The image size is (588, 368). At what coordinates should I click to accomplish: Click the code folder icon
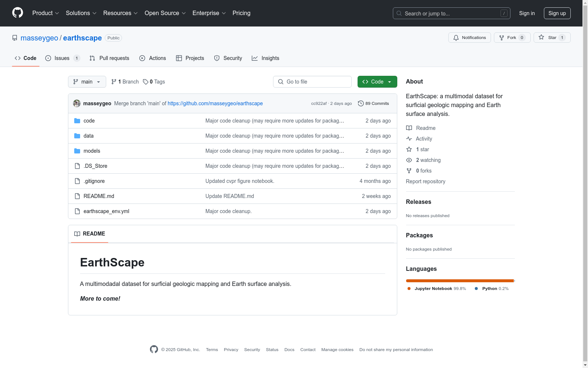[77, 121]
